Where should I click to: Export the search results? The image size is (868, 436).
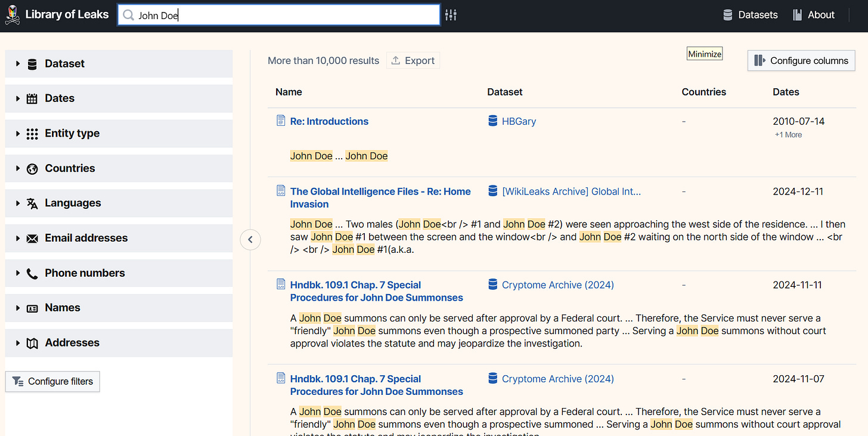click(x=413, y=60)
